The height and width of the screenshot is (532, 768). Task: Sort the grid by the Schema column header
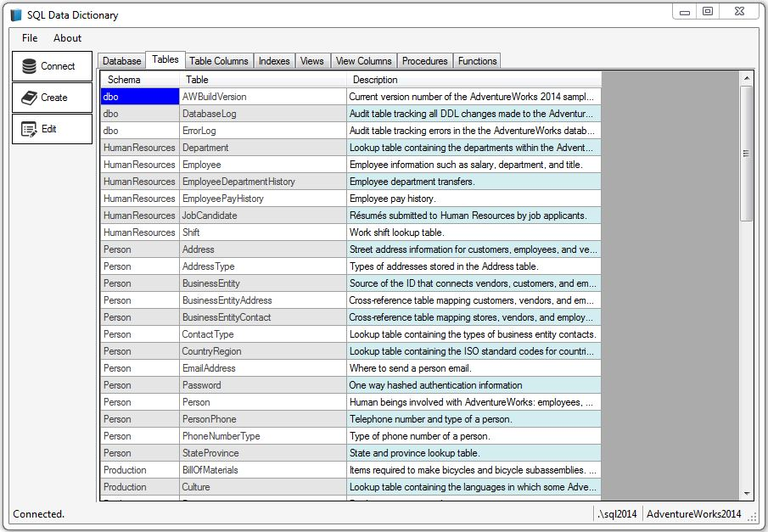pyautogui.click(x=136, y=79)
